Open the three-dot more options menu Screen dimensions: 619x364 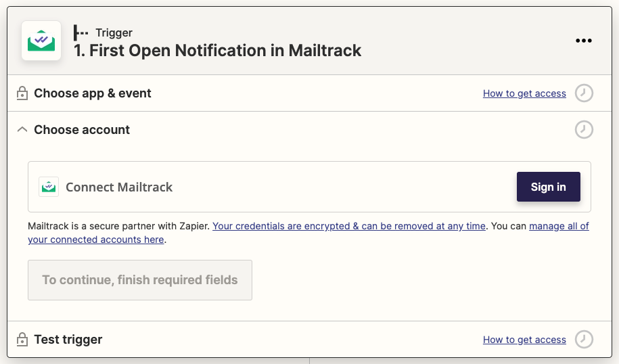(x=583, y=41)
